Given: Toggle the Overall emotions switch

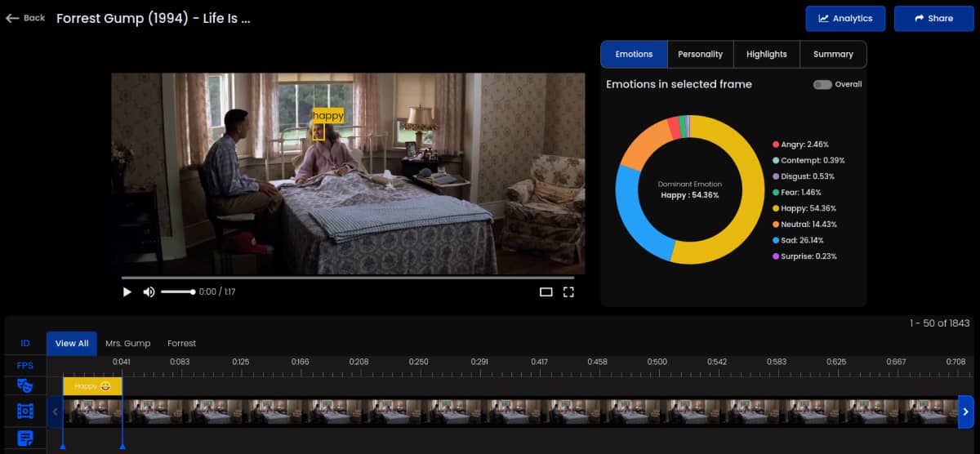Looking at the screenshot, I should pos(822,84).
